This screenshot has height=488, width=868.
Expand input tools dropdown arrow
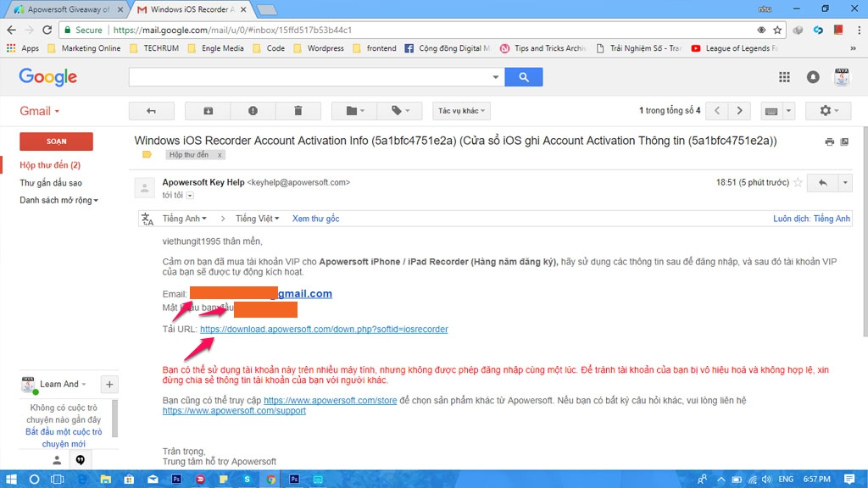click(789, 111)
